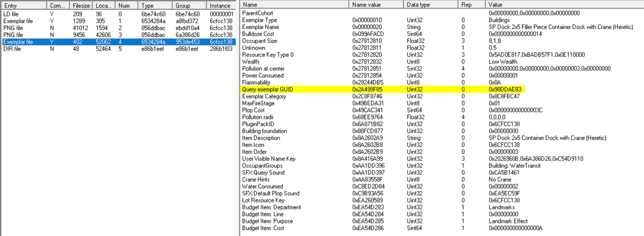This screenshot has height=236, width=644.
Task: Click the name value 0x2A499F85
Action: coord(368,89)
